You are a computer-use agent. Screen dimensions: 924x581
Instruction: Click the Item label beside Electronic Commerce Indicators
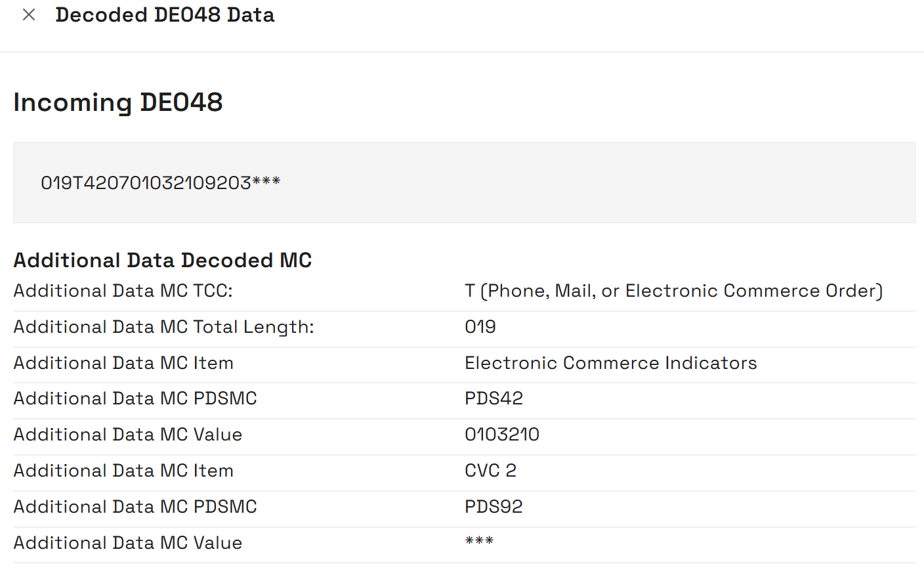click(123, 363)
